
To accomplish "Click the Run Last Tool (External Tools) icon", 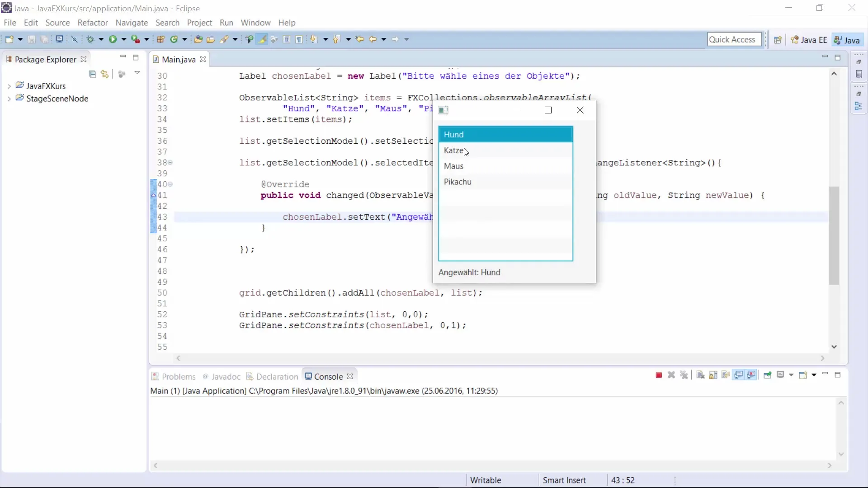I will (x=135, y=39).
